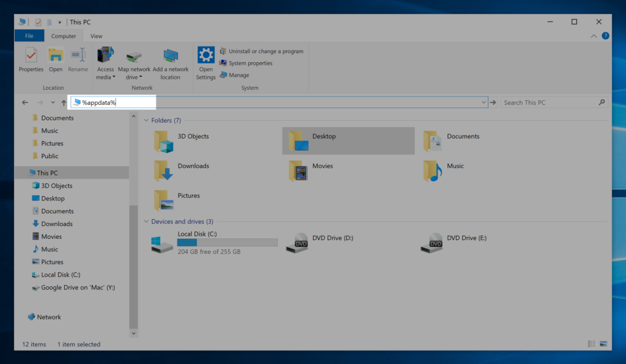Click the Go to arrow button
The height and width of the screenshot is (364, 626).
pos(493,103)
